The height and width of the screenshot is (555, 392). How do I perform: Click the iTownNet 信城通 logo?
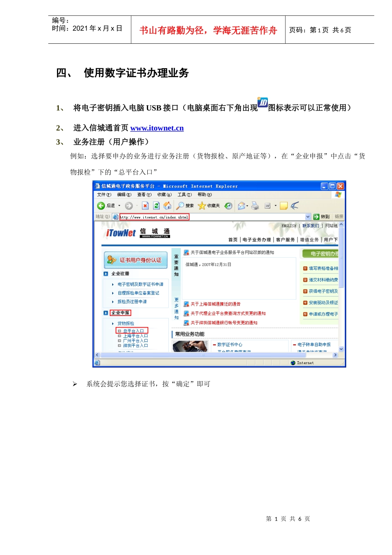point(138,233)
